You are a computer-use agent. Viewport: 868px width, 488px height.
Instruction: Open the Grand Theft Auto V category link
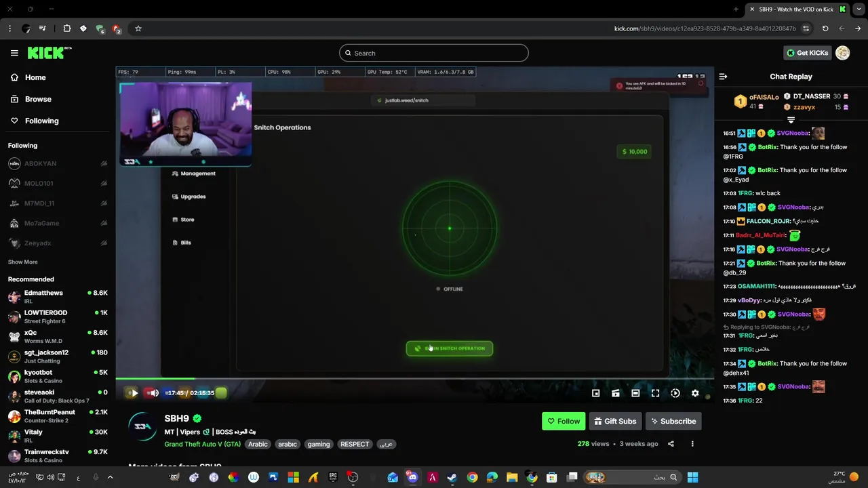[x=202, y=444]
